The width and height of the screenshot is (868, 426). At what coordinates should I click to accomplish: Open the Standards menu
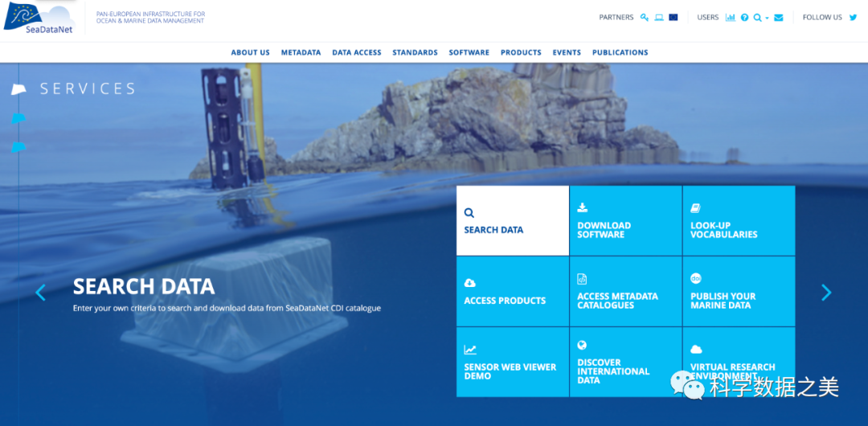[x=415, y=52]
